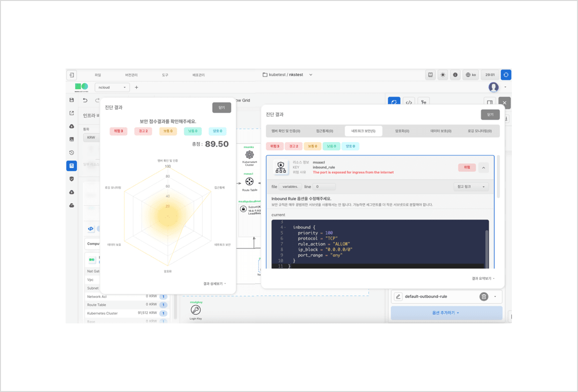This screenshot has height=392, width=578.
Task: Toggle the 위험 3 filter chip in detail panel
Action: click(275, 146)
